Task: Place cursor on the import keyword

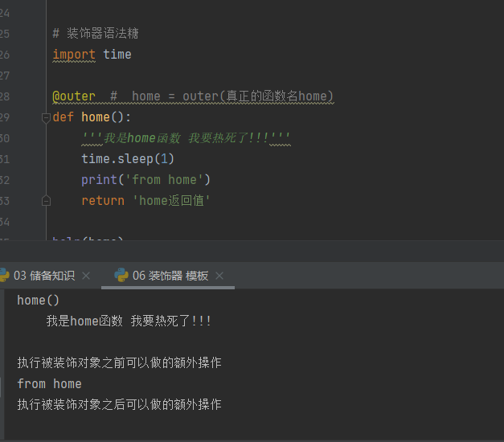Action: (74, 55)
